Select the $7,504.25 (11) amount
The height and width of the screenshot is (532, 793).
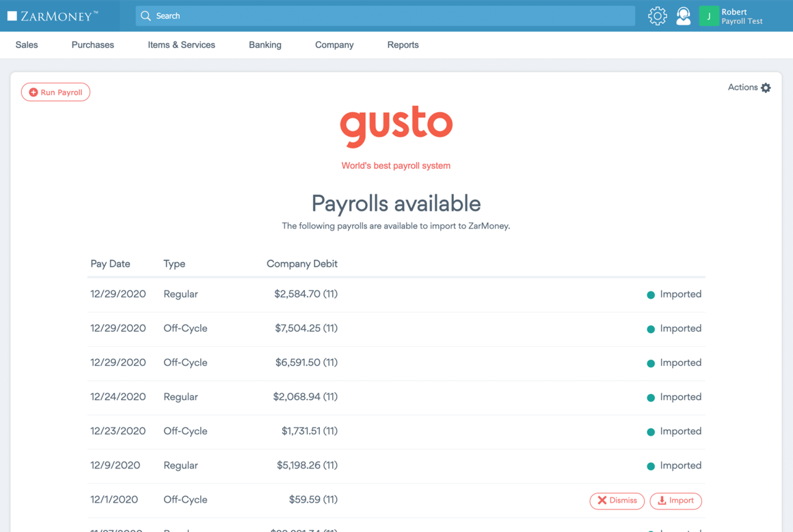pos(306,329)
